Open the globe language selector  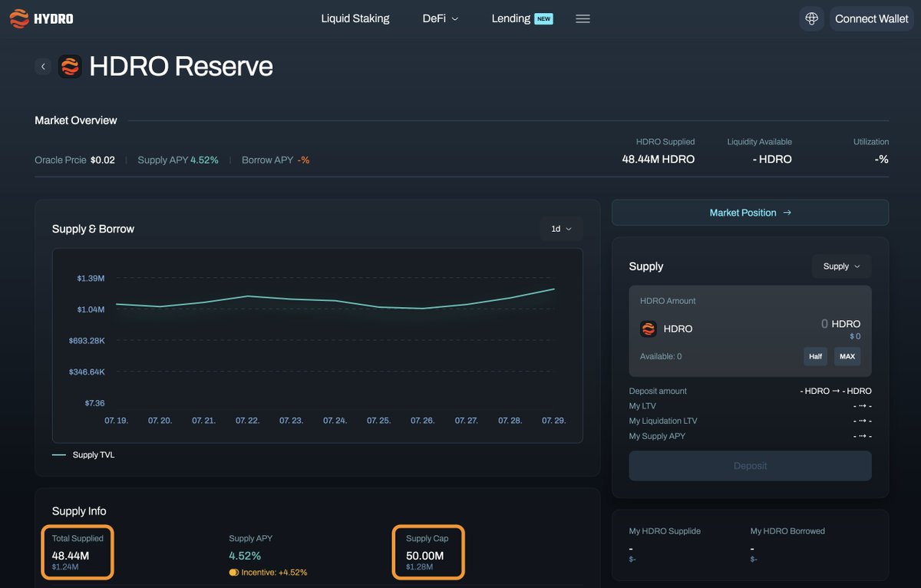tap(811, 18)
